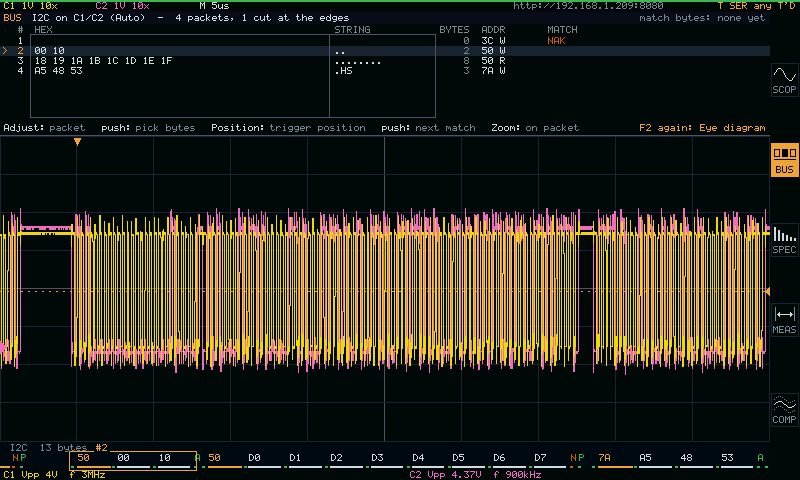
Task: Click decoded byte D0 in bus strip
Action: [254, 458]
